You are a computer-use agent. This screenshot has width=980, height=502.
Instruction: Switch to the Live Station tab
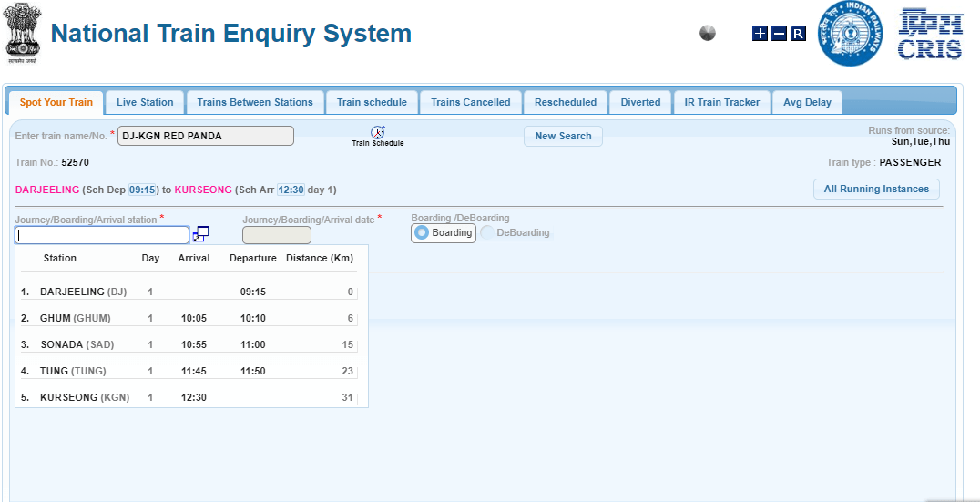(145, 103)
